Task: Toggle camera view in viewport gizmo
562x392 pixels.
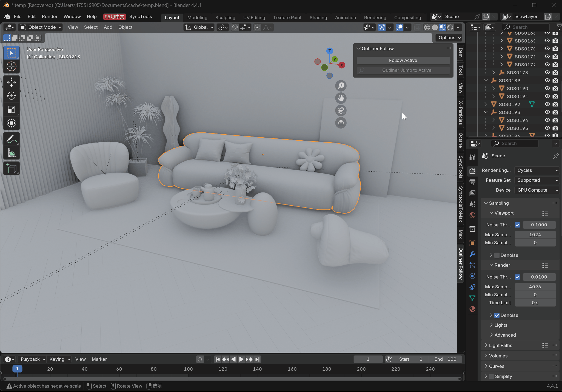Action: (x=341, y=110)
